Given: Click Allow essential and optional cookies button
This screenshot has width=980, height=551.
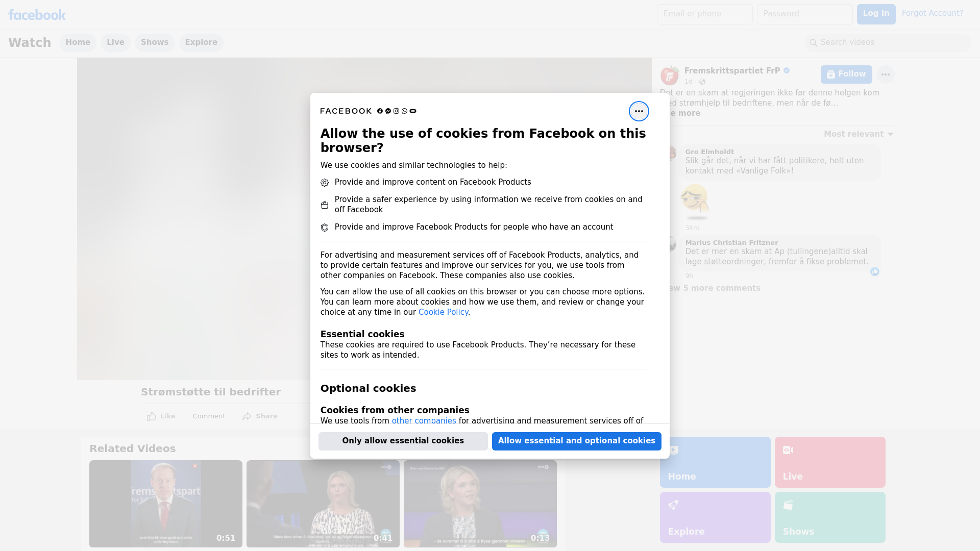Looking at the screenshot, I should point(577,441).
